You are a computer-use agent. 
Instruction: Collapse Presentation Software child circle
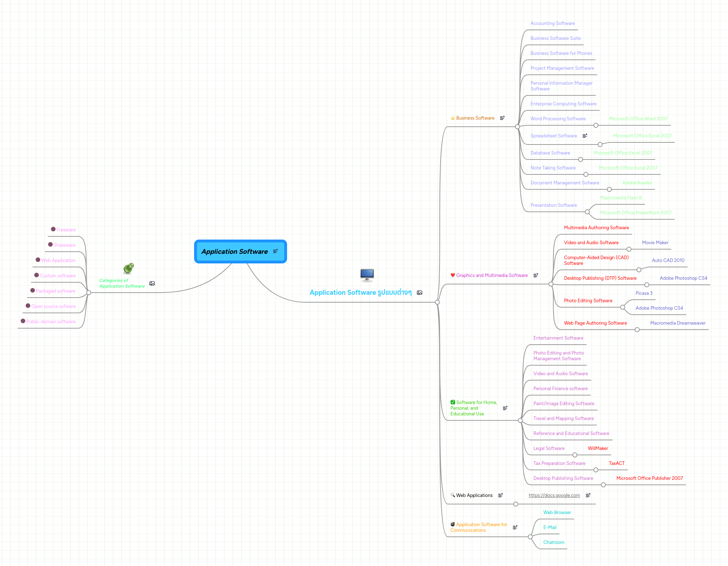587,212
